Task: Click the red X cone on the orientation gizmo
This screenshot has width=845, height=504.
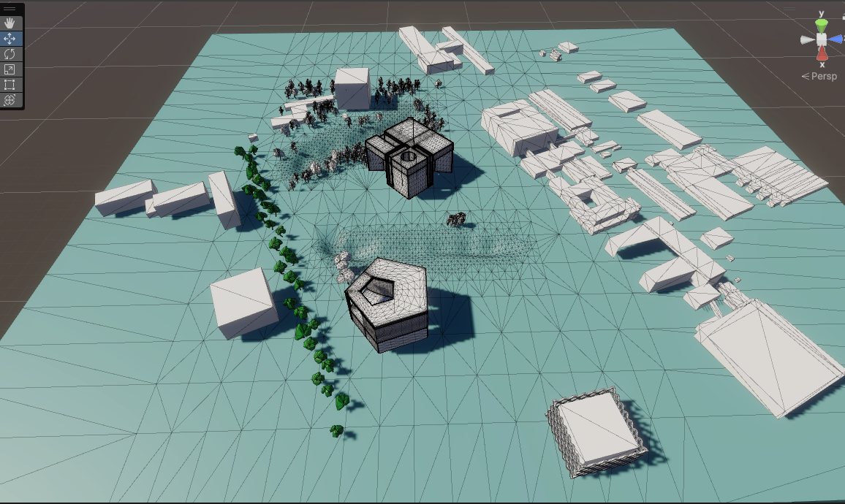Action: click(822, 52)
